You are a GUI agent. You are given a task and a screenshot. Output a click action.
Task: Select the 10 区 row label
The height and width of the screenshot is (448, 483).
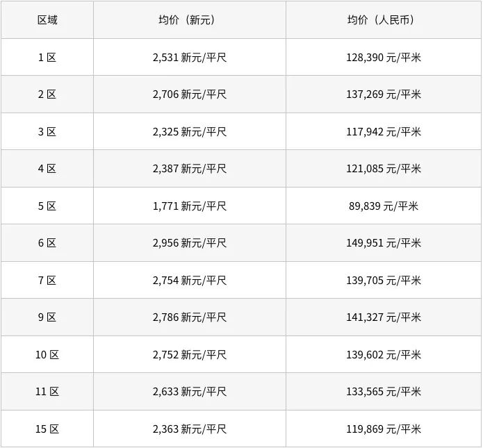(x=47, y=355)
